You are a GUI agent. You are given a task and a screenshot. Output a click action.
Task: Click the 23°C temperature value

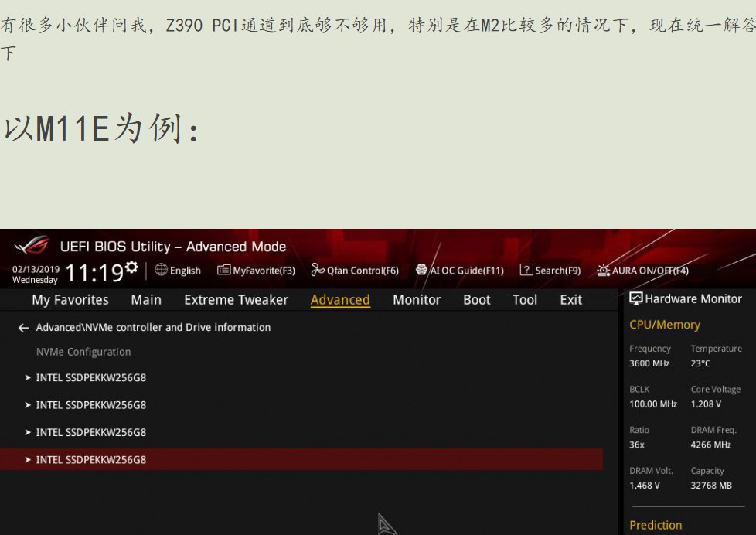[700, 363]
